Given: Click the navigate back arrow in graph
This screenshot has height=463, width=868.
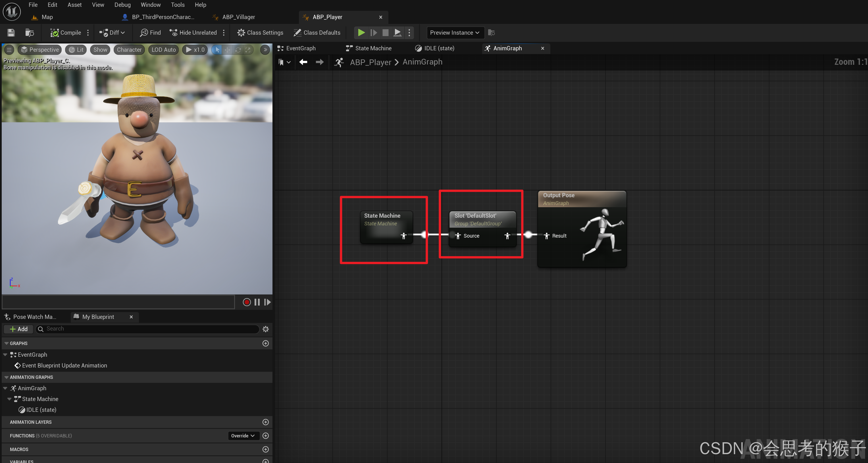Looking at the screenshot, I should tap(303, 62).
